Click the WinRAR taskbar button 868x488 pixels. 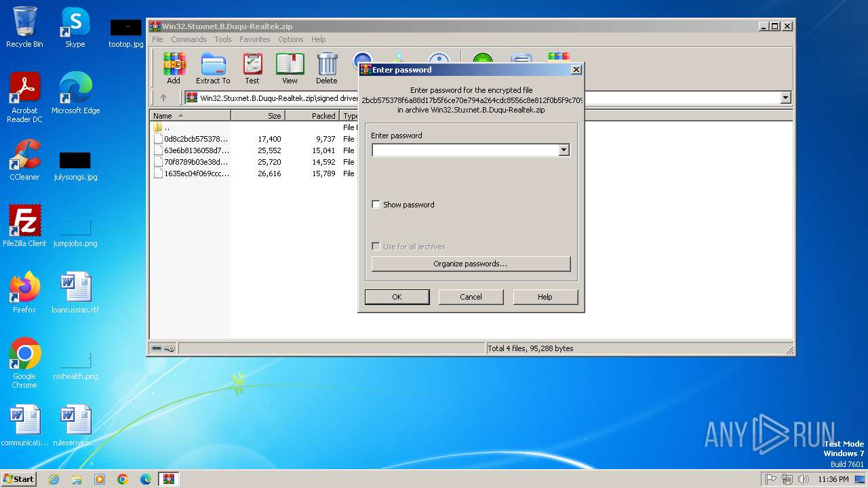coord(168,479)
